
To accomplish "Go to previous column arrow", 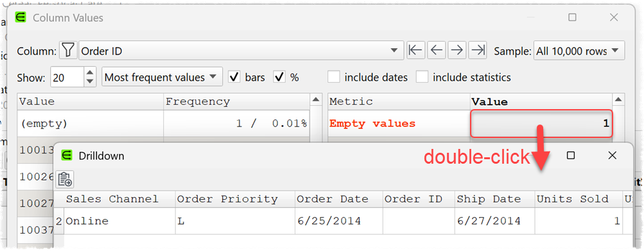I will coord(436,51).
